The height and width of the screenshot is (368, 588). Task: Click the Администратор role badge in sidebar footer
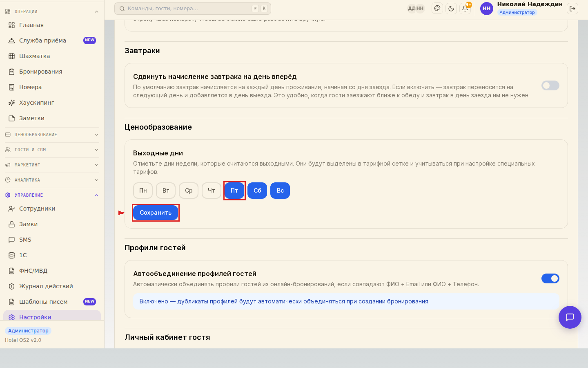tap(28, 330)
